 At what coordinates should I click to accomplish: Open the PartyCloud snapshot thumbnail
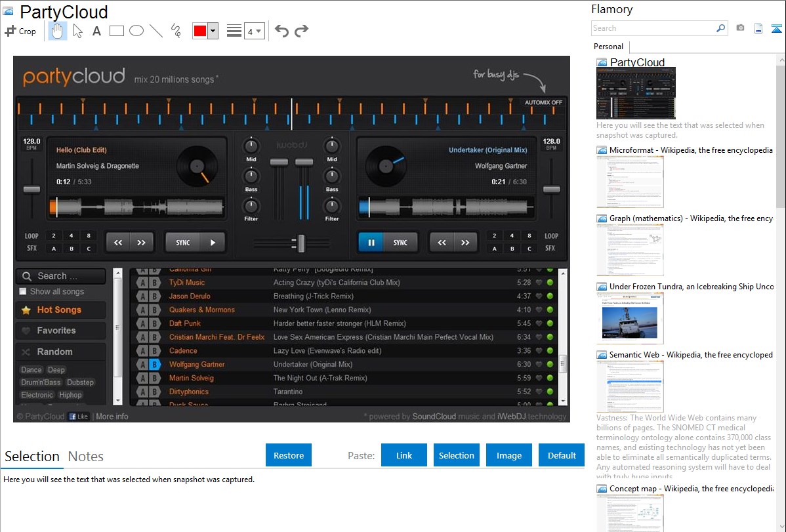[x=636, y=92]
